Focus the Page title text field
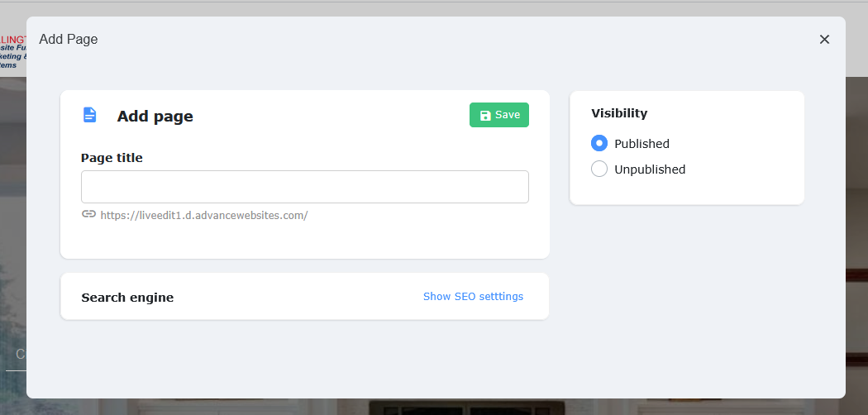 [x=304, y=187]
